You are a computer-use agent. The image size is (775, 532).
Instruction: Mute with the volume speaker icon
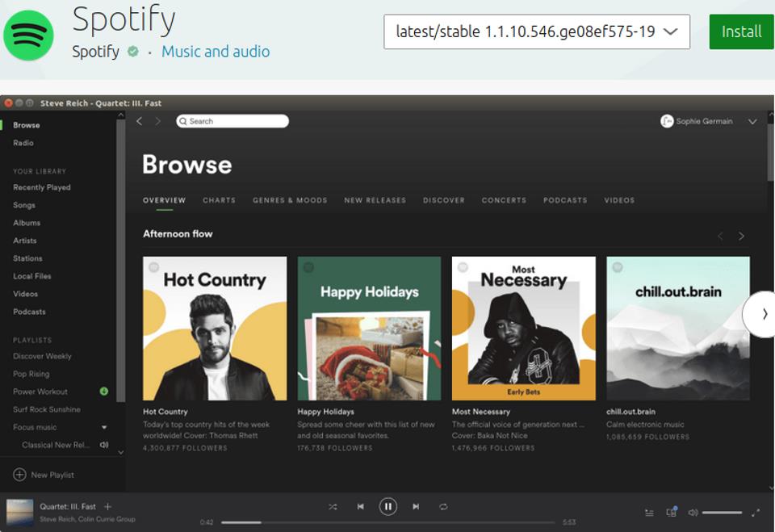click(693, 513)
